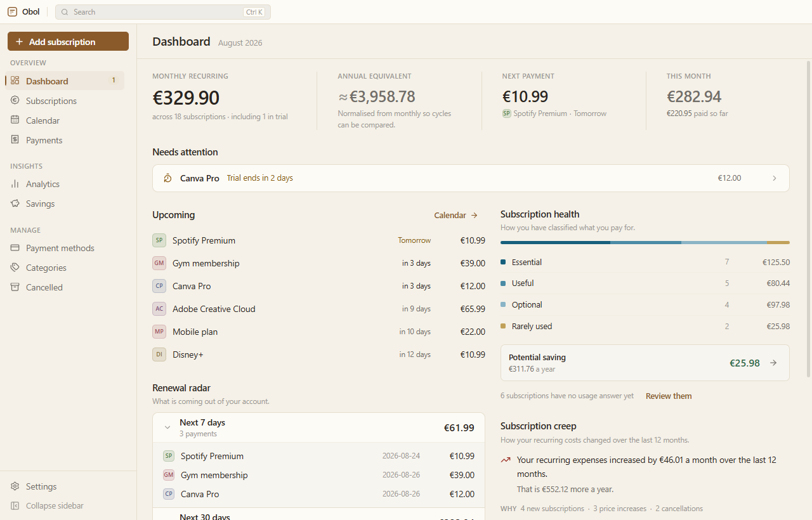Screen dimensions: 812x520
Task: Click the Savings piggy bank icon
Action: click(15, 203)
